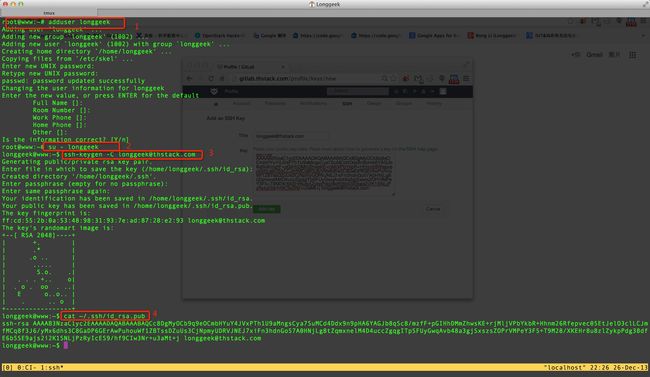Click inside the SSH Key textarea
Image resolution: width=650 pixels, height=377 pixels.
324,173
